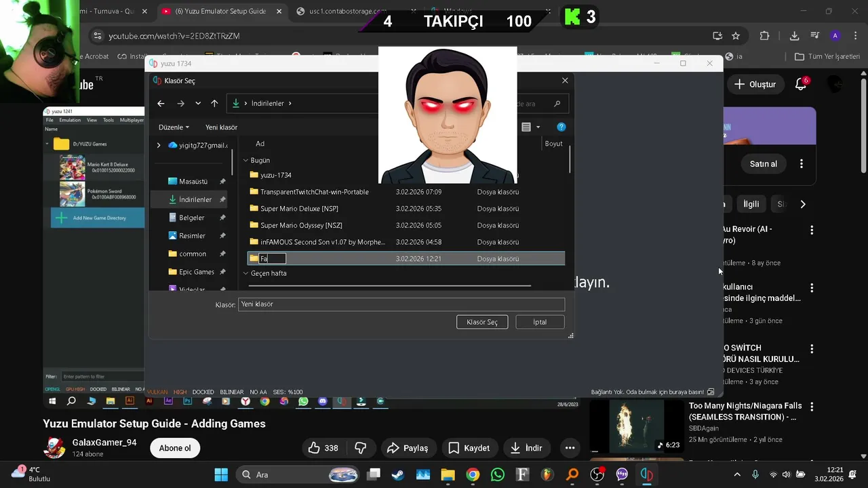Expand chevron after İndirilenler breadcrumb

click(x=290, y=104)
